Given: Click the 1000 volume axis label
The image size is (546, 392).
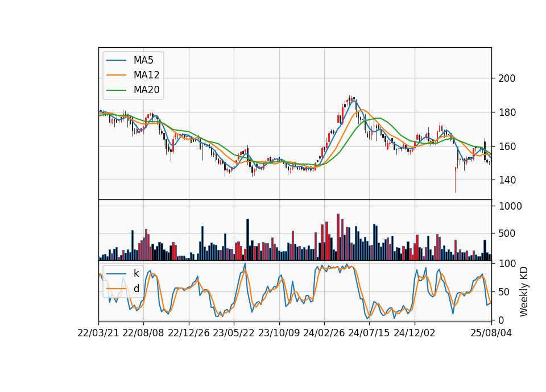Looking at the screenshot, I should 511,206.
